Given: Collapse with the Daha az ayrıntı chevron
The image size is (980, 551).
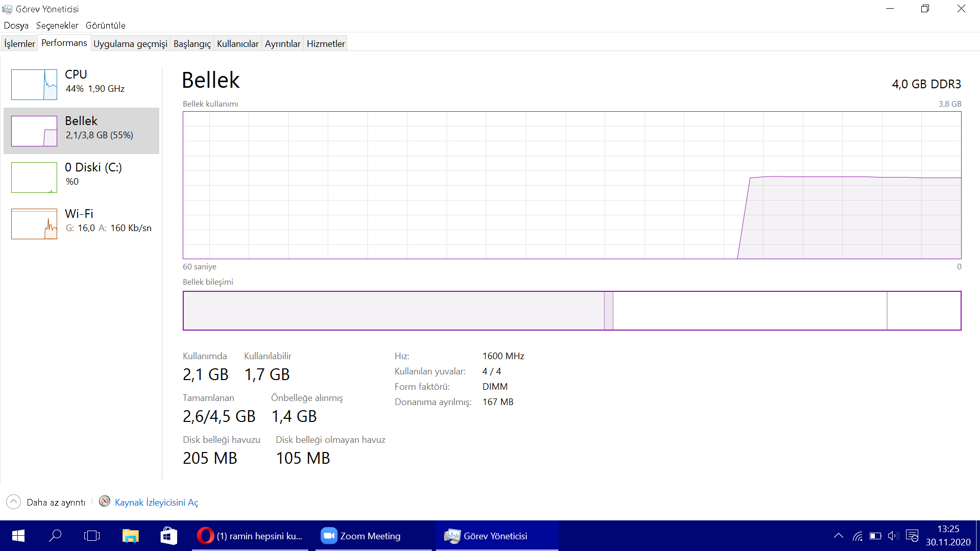Looking at the screenshot, I should [14, 502].
